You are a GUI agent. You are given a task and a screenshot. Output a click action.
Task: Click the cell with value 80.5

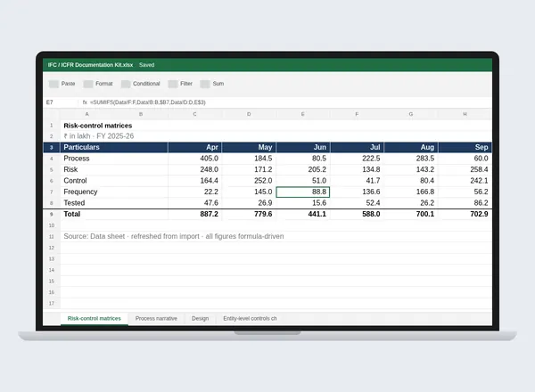(x=302, y=159)
